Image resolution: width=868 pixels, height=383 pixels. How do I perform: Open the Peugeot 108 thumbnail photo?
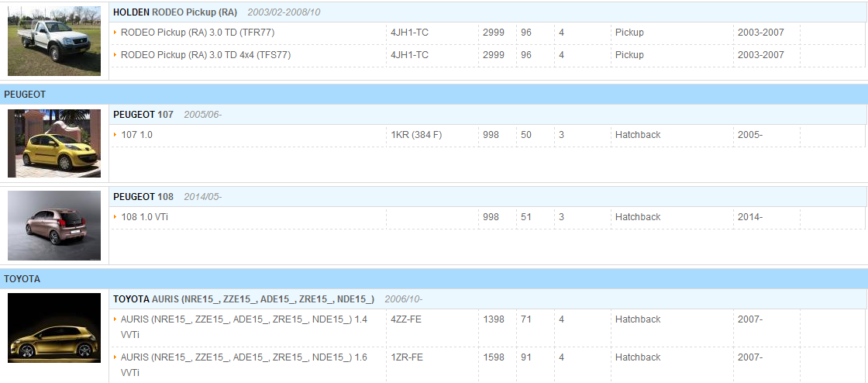click(x=54, y=226)
